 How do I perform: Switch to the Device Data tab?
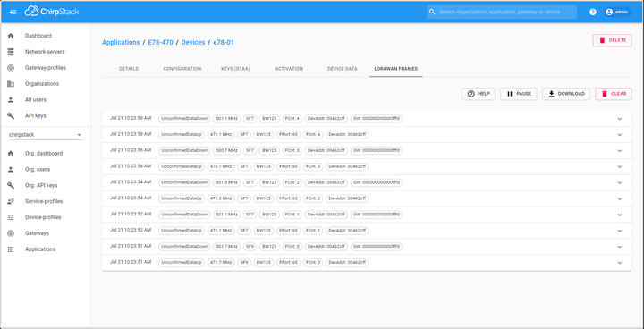coord(342,69)
